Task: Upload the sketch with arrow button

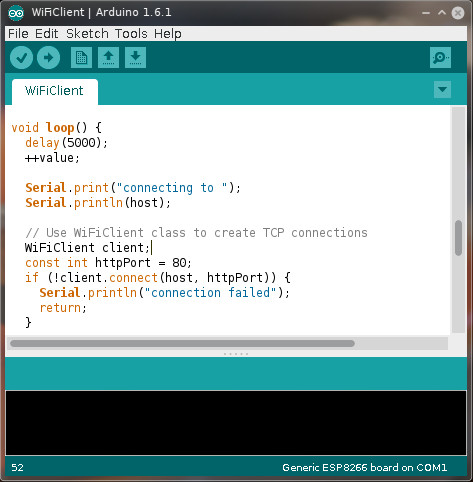Action: point(48,58)
